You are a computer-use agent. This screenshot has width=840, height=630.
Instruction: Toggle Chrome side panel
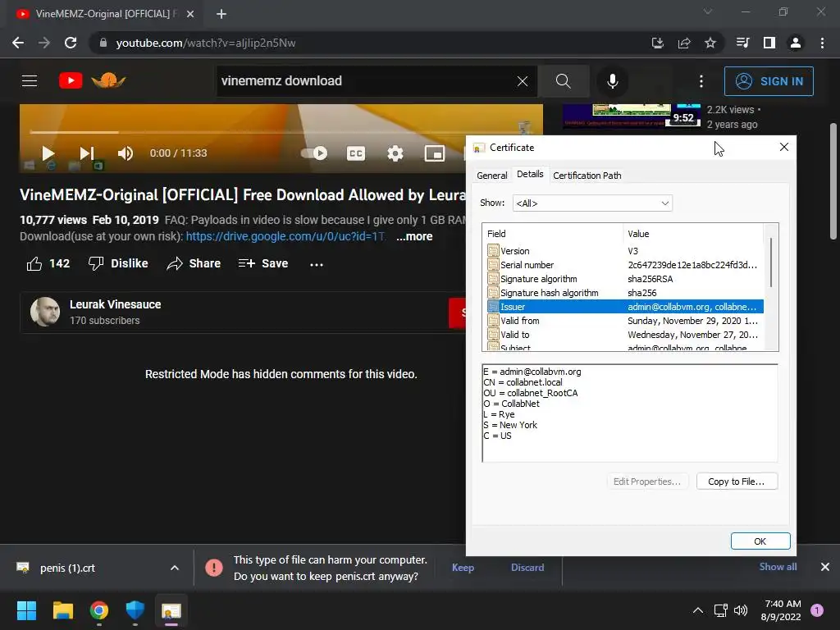point(769,43)
